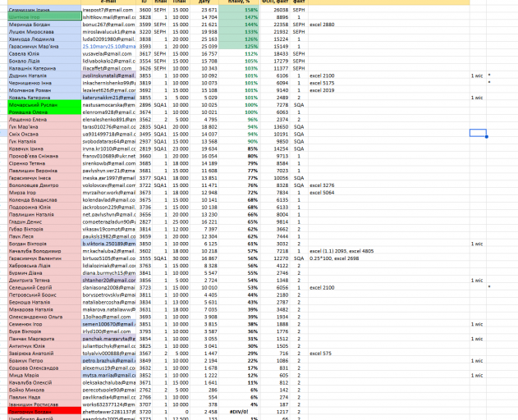Image resolution: width=518 pixels, height=420 pixels.
Task: Click the name Мирза Ігор
Action: click(44, 193)
